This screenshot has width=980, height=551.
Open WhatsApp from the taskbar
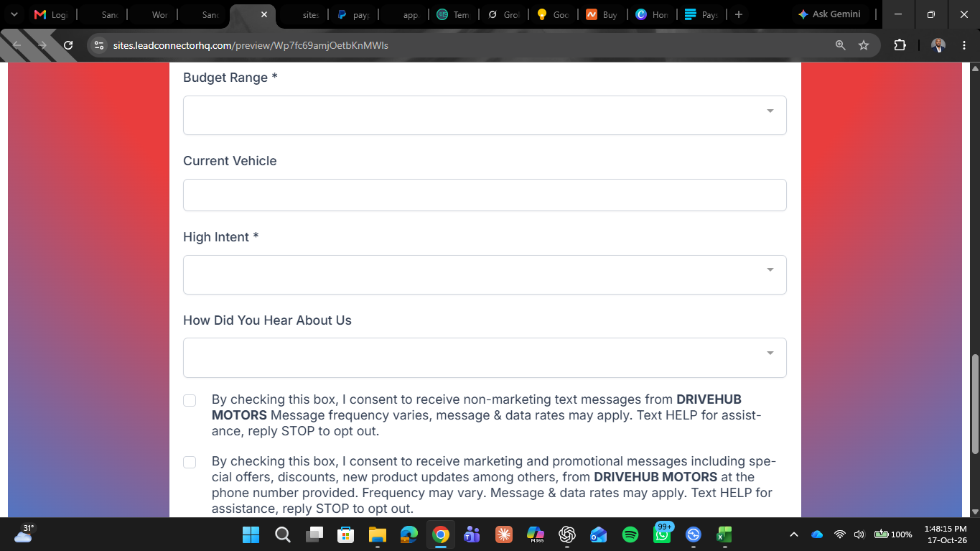662,534
